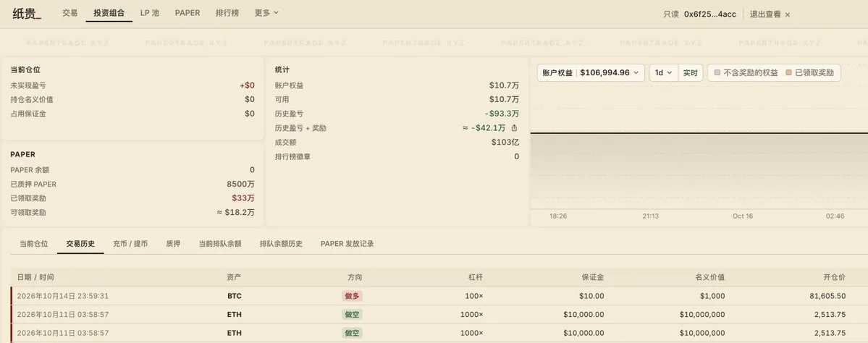
Task: Click the equity chart line area
Action: (699, 132)
